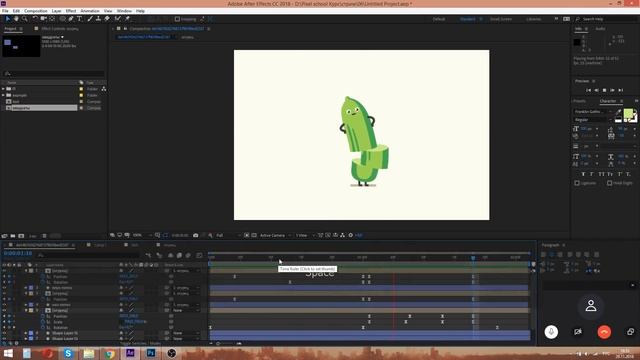Toggle the microphone in the call overlay
The height and width of the screenshot is (360, 640).
coord(551,332)
